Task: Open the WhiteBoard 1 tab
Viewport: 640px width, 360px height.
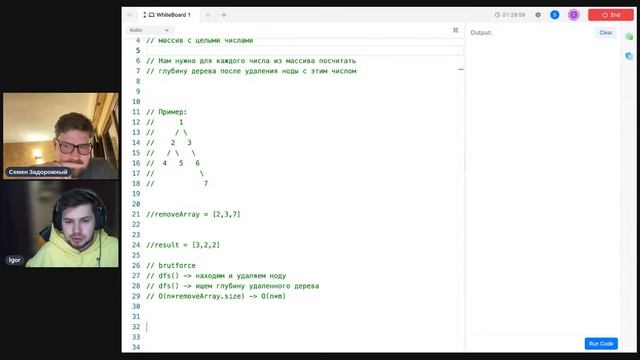Action: click(x=170, y=15)
